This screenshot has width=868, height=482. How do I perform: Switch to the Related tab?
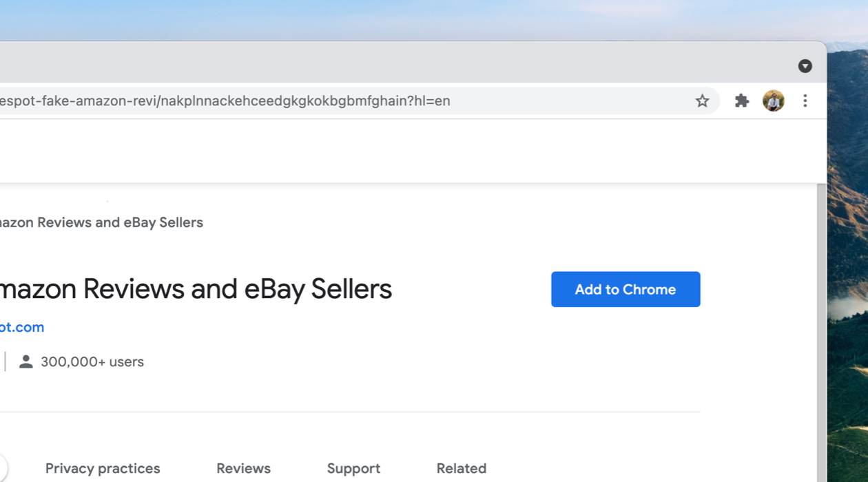(462, 468)
